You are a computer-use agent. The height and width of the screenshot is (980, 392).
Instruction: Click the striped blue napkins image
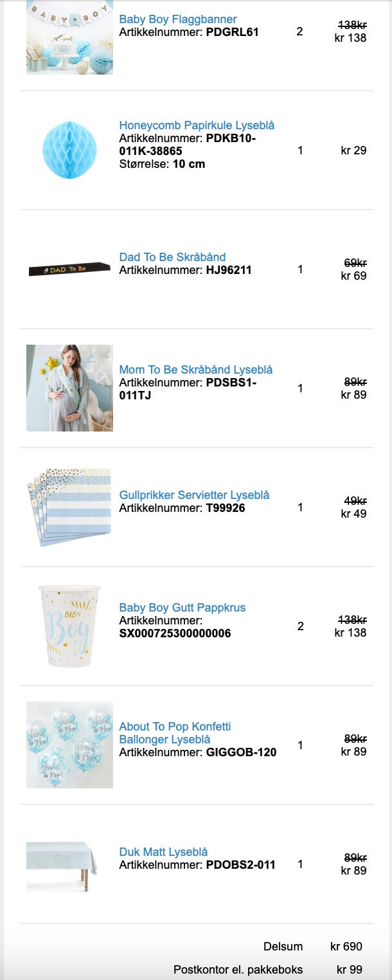click(x=69, y=507)
